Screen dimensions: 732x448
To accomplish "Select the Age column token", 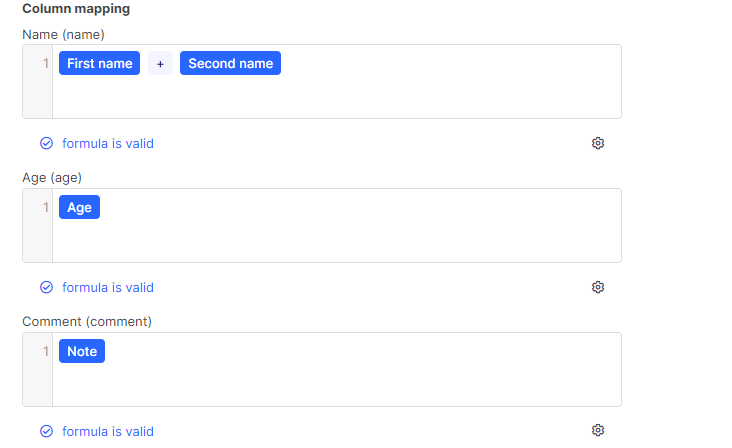I will click(79, 207).
